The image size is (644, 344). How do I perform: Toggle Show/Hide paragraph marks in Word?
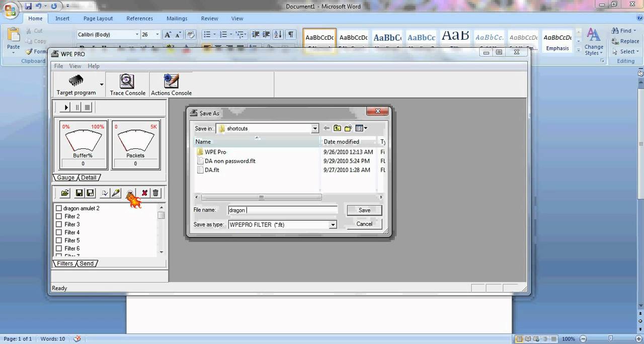pos(291,35)
